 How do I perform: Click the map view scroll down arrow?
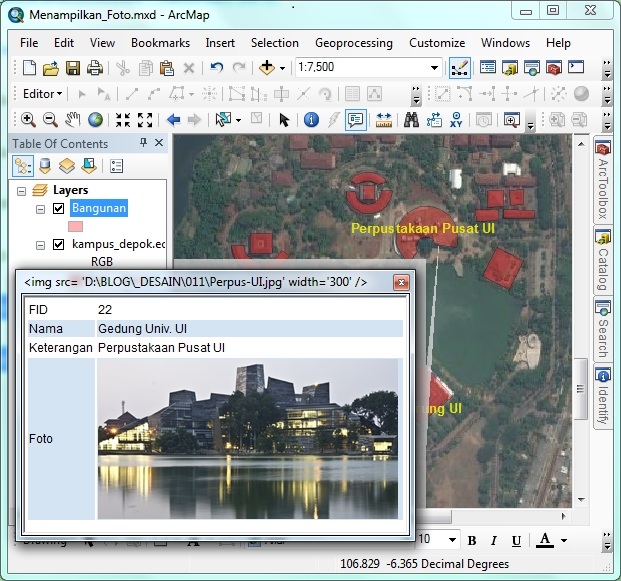pos(581,499)
